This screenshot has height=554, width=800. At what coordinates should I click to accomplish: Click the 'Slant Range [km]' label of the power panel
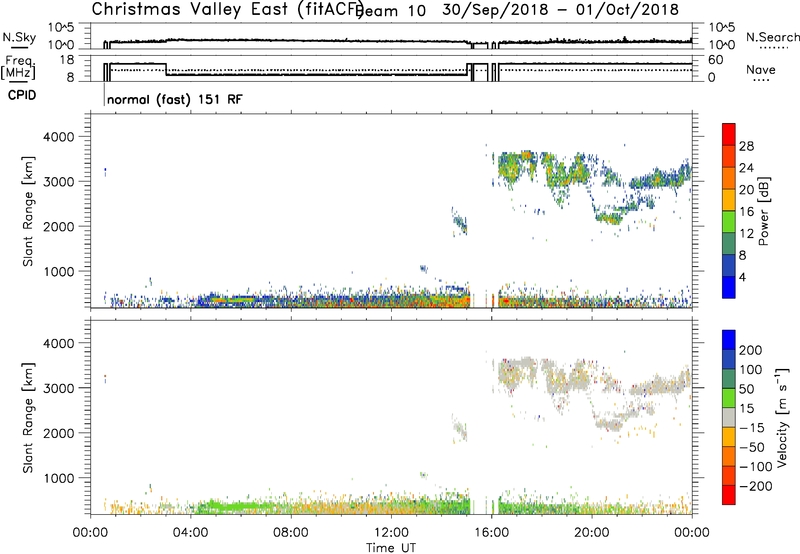pos(28,211)
